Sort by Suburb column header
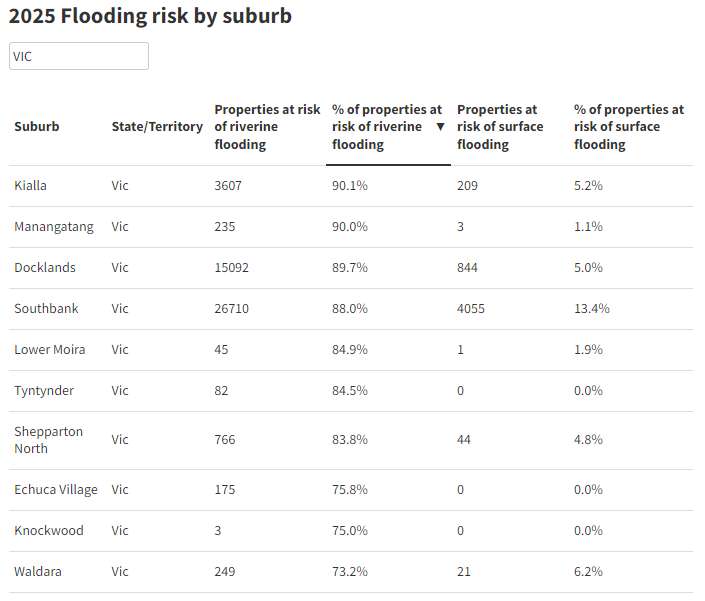Viewport: 705px width, 601px height. pyautogui.click(x=37, y=127)
